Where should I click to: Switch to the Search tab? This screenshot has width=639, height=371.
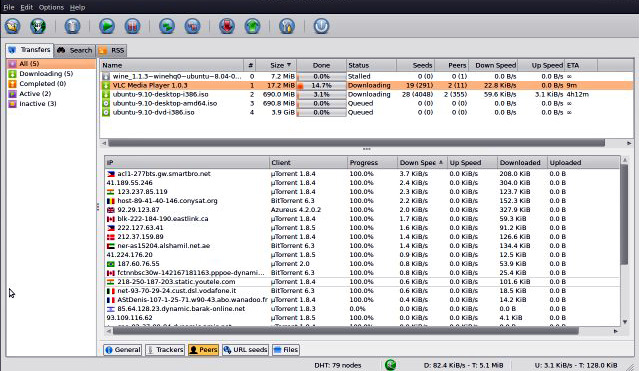point(75,50)
